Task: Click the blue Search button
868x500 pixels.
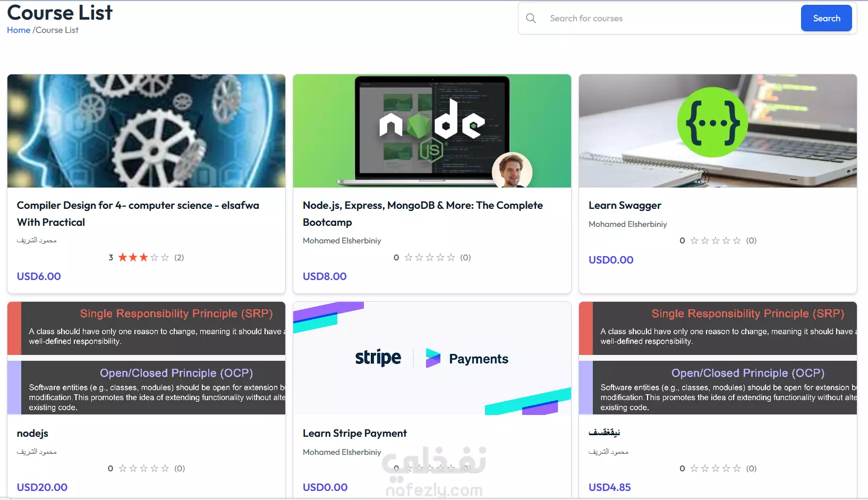Action: (x=826, y=18)
